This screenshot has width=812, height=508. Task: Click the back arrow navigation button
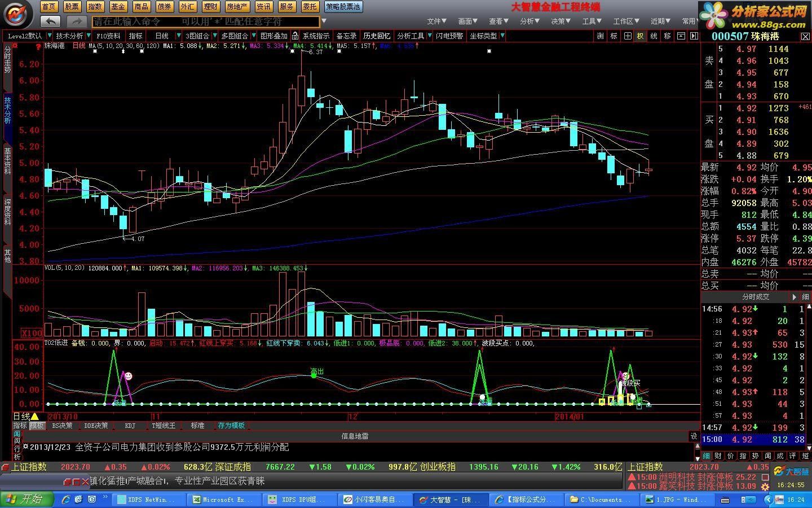[51, 21]
